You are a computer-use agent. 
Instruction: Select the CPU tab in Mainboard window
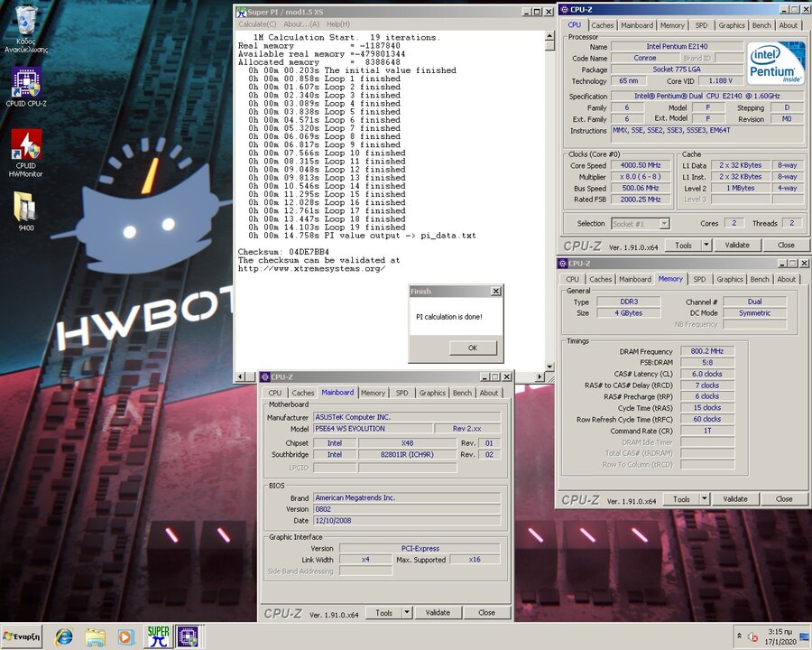point(275,393)
